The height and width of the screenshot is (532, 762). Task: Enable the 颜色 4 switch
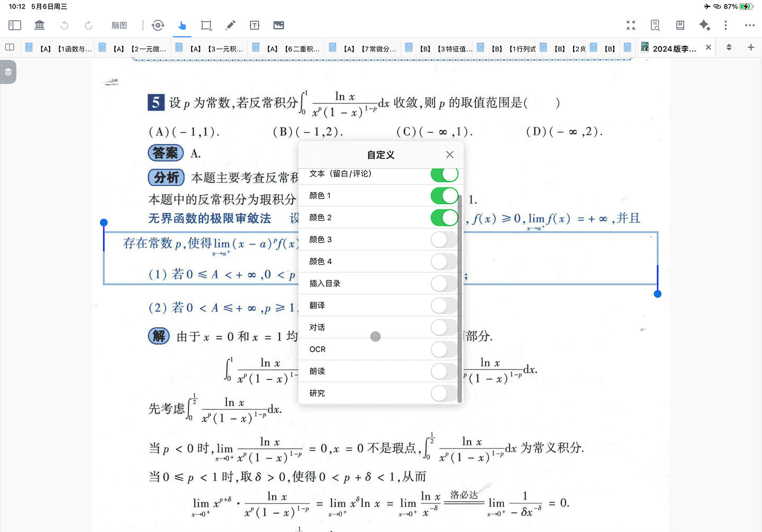[x=444, y=262]
